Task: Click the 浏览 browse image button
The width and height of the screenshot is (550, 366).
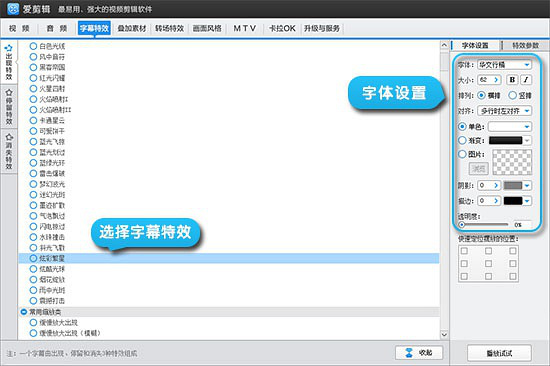Action: pos(479,169)
